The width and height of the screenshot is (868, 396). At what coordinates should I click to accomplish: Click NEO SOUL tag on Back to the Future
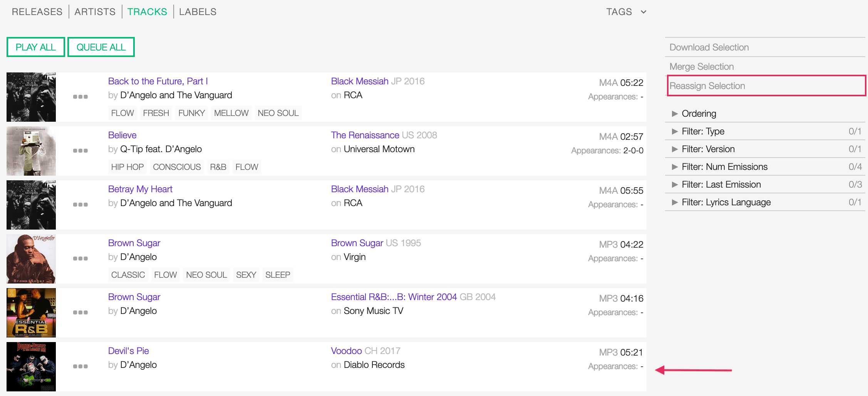coord(278,113)
